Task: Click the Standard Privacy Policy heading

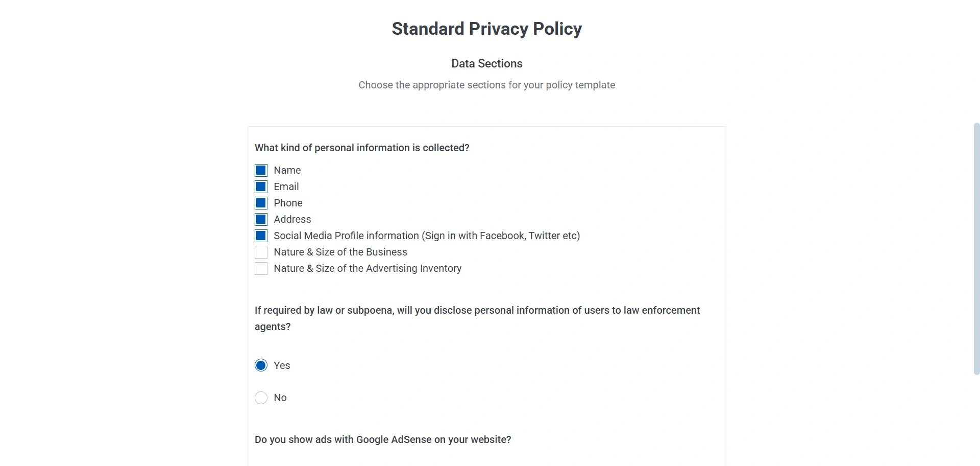Action: 486,29
